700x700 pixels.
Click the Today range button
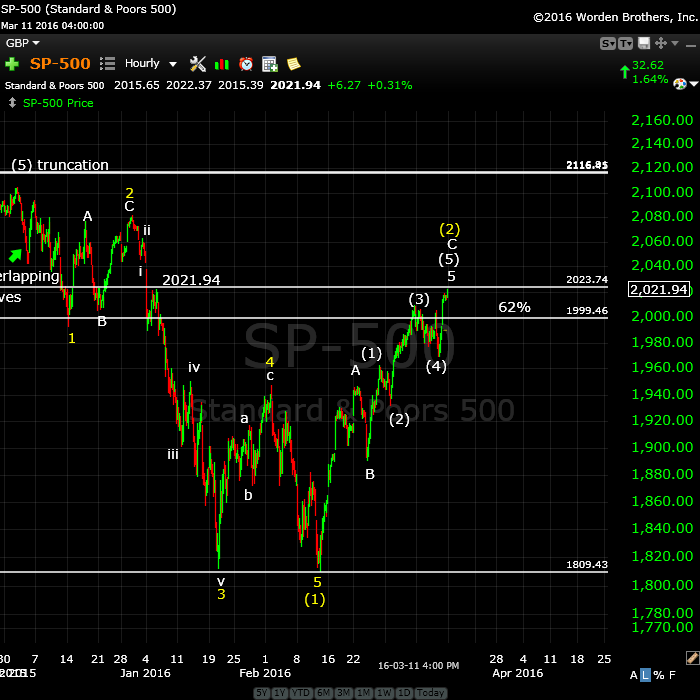[430, 693]
